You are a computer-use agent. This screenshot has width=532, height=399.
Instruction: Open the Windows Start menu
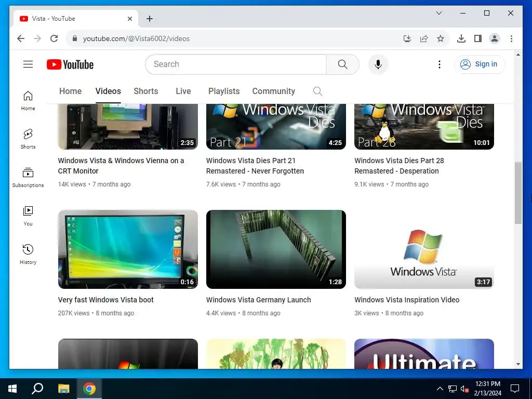pos(12,389)
